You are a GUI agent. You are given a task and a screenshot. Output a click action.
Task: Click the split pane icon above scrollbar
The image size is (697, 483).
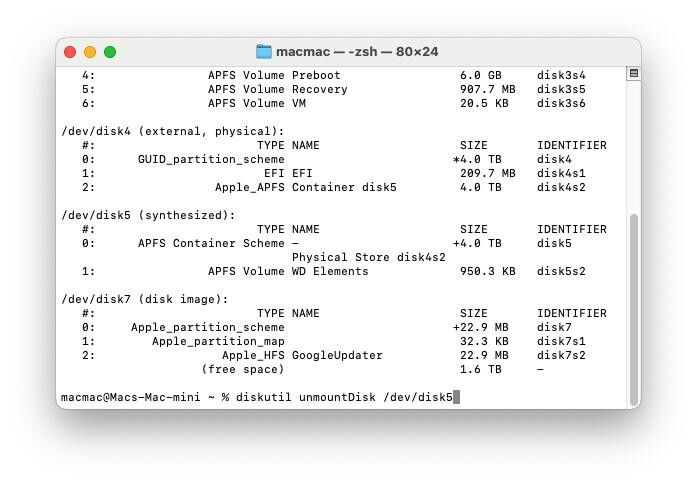[x=633, y=74]
